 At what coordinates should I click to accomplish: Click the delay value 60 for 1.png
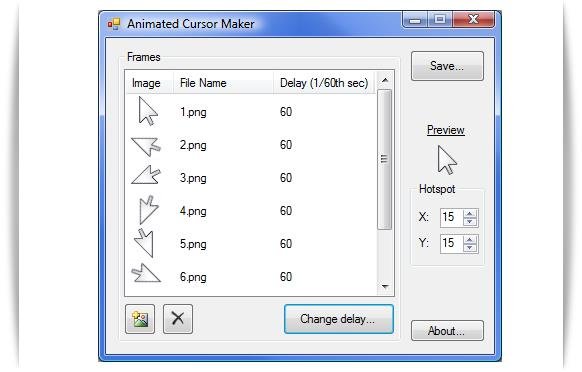point(286,112)
